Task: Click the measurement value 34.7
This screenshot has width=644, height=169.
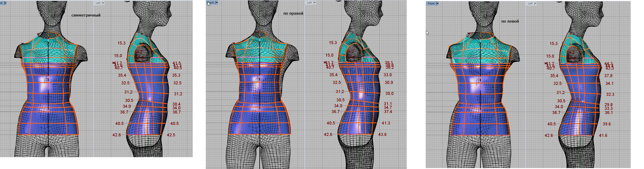Action: (388, 107)
